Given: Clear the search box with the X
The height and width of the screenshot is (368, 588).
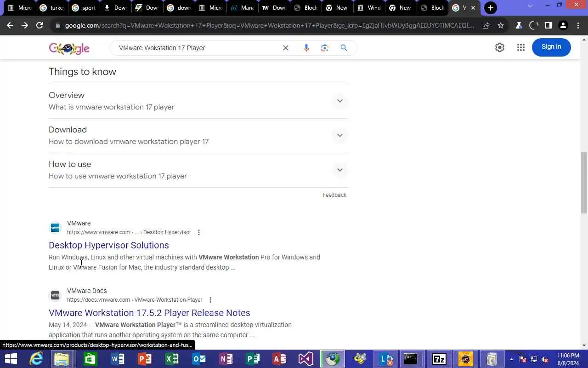Looking at the screenshot, I should tap(286, 48).
